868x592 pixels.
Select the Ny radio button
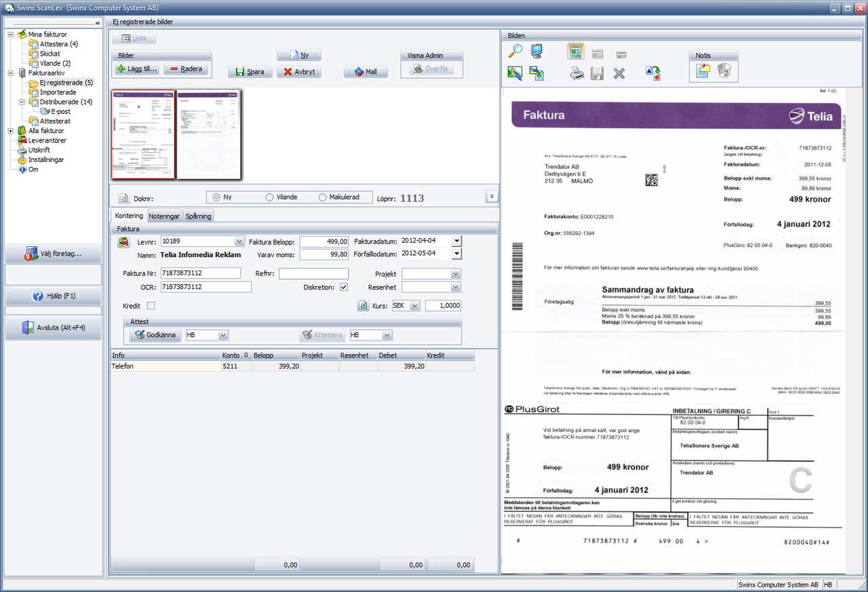(216, 197)
